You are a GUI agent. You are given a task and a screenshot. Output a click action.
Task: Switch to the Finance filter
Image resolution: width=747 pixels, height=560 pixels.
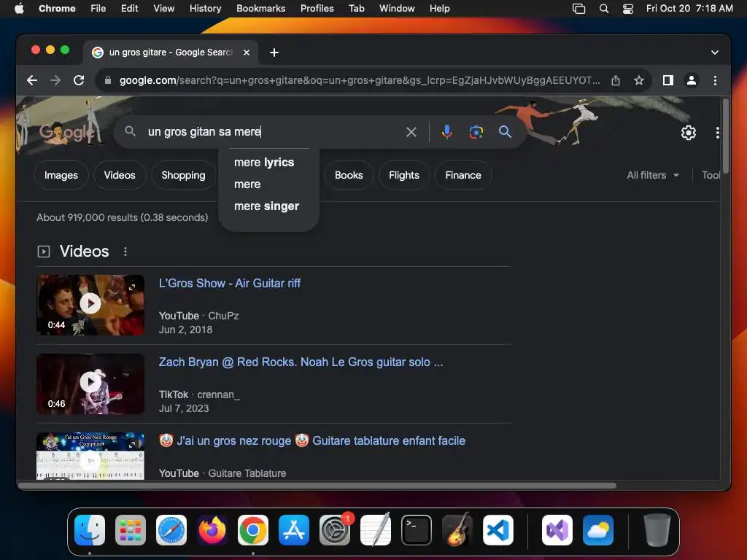463,175
